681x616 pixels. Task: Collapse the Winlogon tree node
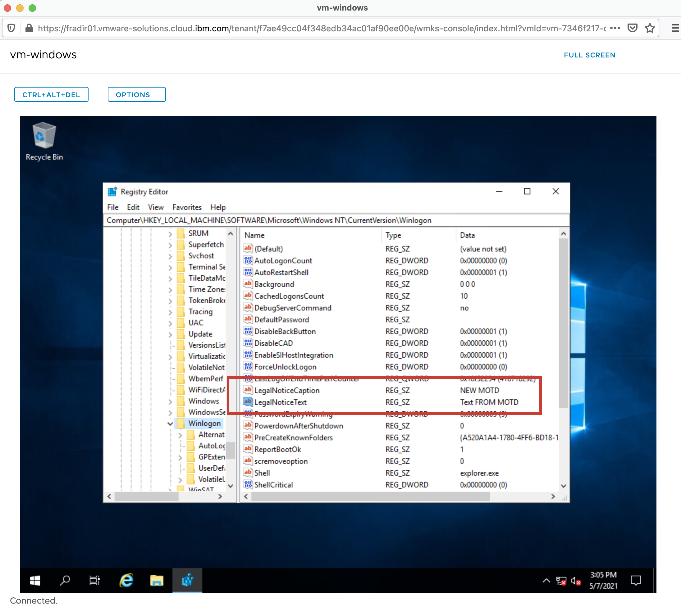[x=170, y=423]
